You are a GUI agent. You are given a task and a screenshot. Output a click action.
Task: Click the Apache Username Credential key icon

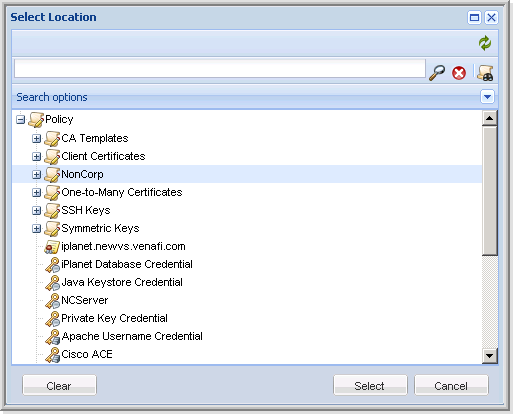click(x=52, y=337)
